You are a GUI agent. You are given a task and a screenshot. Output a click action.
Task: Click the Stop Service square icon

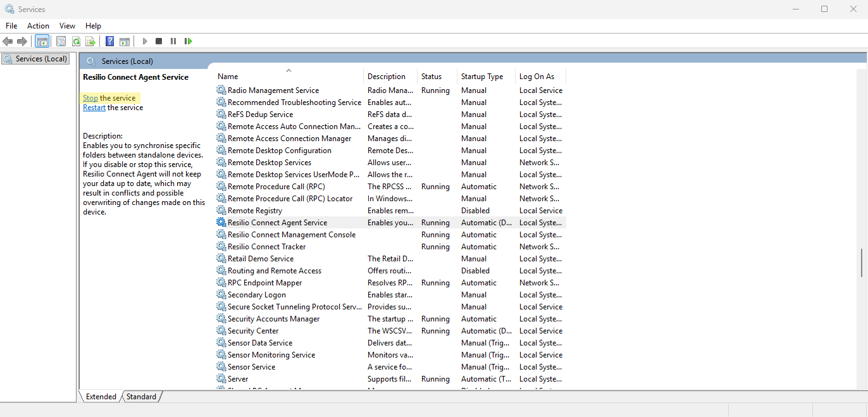pyautogui.click(x=159, y=41)
